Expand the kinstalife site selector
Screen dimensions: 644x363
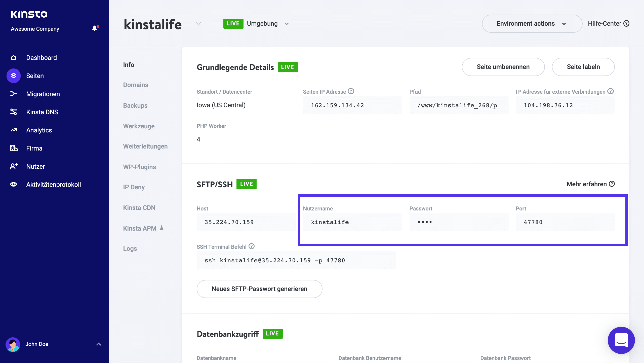point(198,24)
